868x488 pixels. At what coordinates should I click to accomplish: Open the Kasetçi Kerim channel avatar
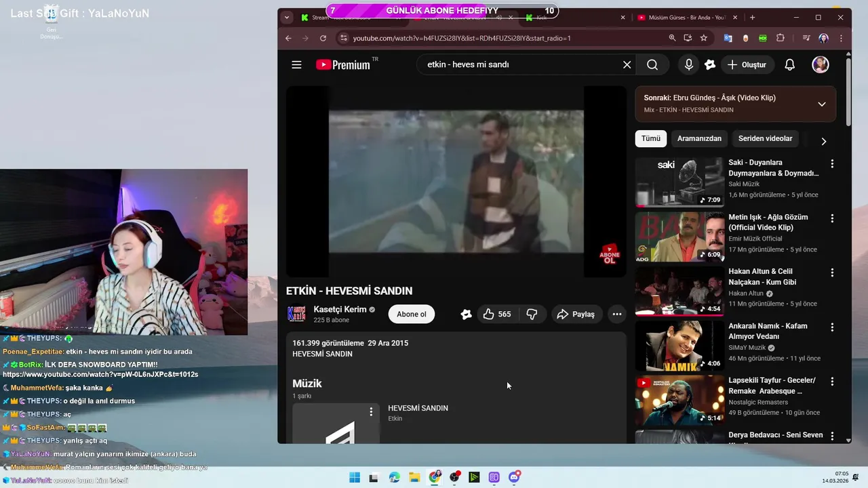(296, 314)
